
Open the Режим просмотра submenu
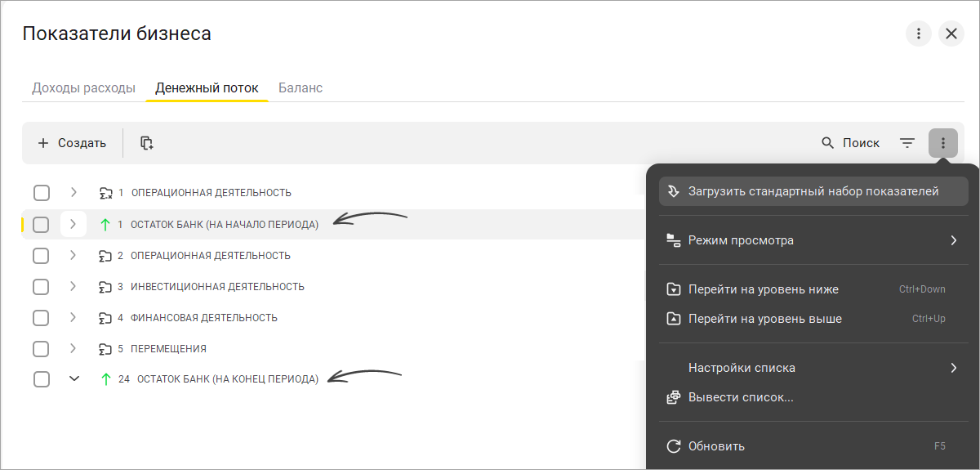coord(813,240)
